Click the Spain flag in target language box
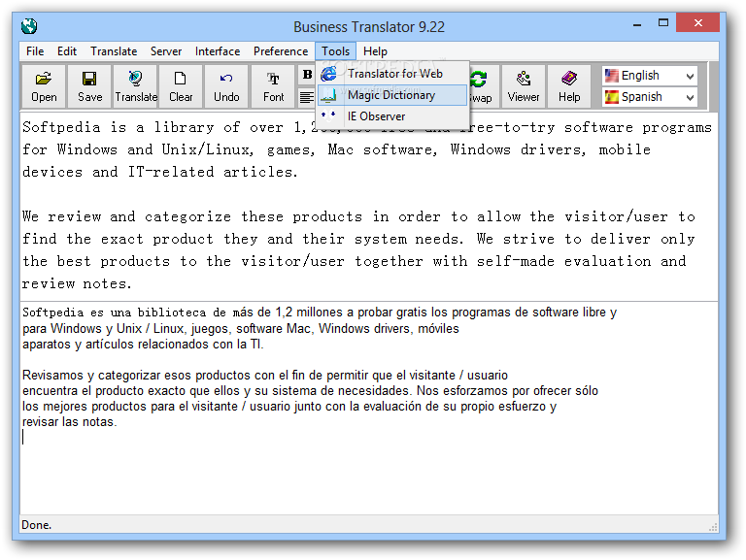The image size is (746, 560). pos(611,97)
